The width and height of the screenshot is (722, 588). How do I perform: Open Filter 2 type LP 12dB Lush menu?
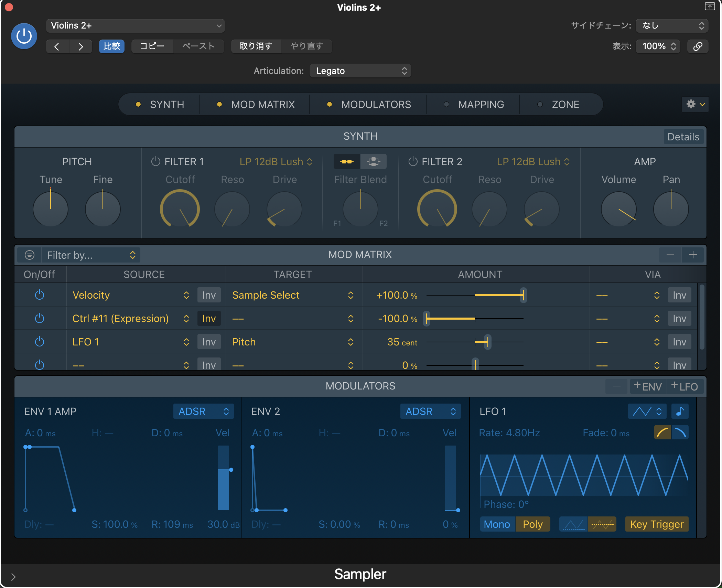click(533, 162)
